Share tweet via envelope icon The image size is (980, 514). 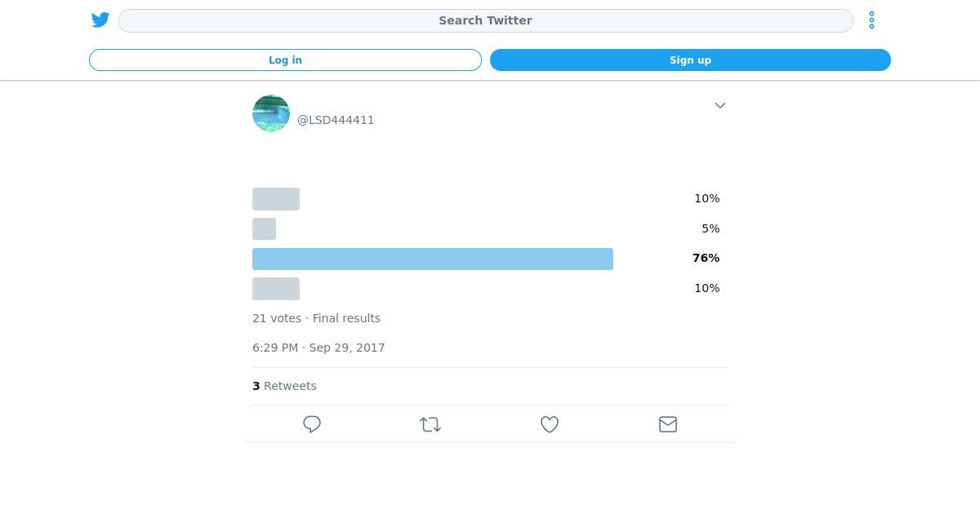(x=668, y=424)
